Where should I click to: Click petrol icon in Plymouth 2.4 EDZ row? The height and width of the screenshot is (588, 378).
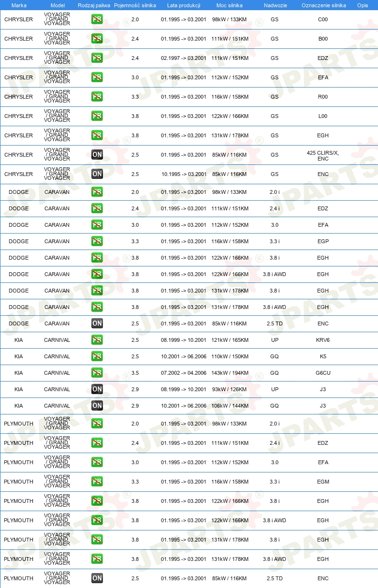[97, 443]
